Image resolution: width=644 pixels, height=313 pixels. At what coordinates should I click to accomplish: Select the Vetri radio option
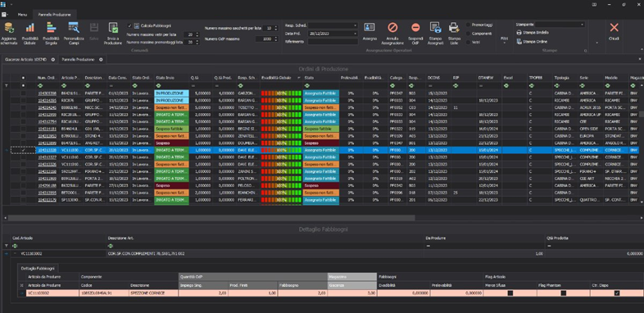coord(468,42)
